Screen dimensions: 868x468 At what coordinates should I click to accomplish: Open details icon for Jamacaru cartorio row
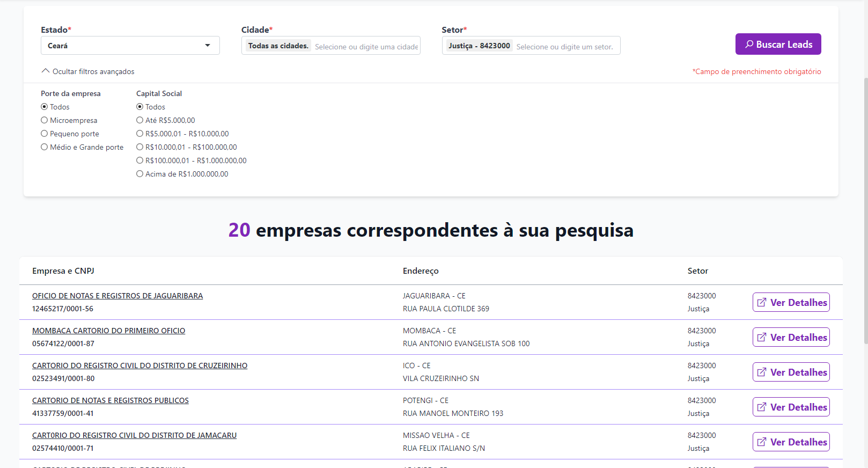coord(762,442)
